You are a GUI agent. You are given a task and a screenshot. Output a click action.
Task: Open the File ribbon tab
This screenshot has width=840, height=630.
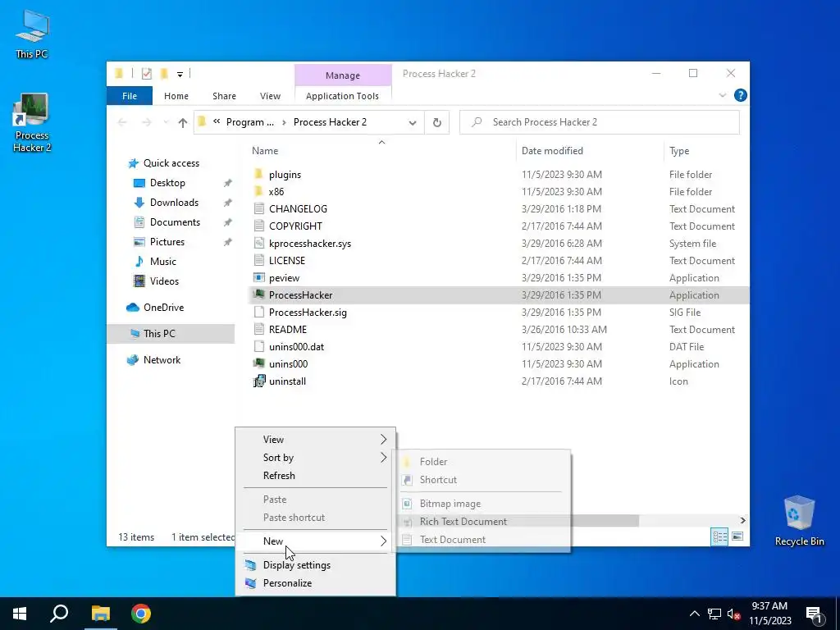tap(129, 96)
